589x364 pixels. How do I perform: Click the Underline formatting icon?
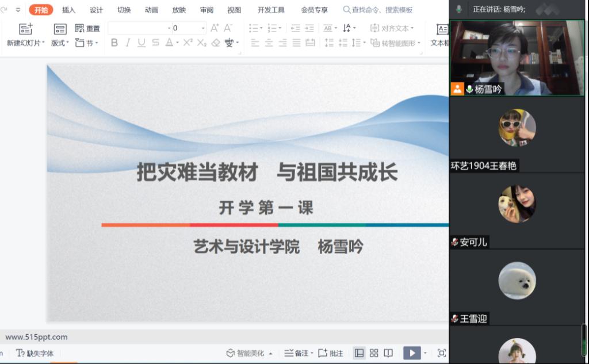[141, 43]
